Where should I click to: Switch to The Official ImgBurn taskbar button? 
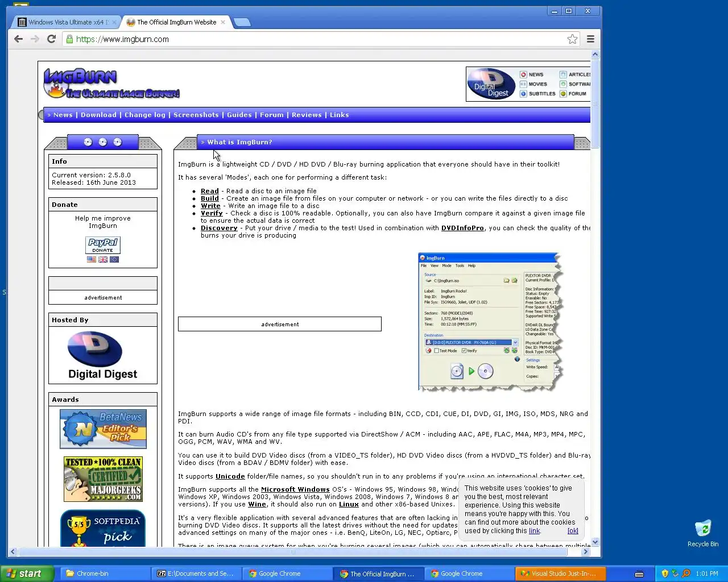pyautogui.click(x=378, y=573)
